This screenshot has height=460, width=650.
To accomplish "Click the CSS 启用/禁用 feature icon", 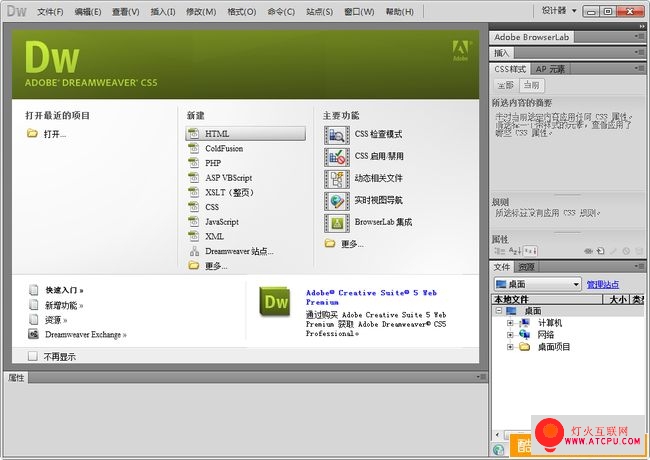I will pos(337,157).
